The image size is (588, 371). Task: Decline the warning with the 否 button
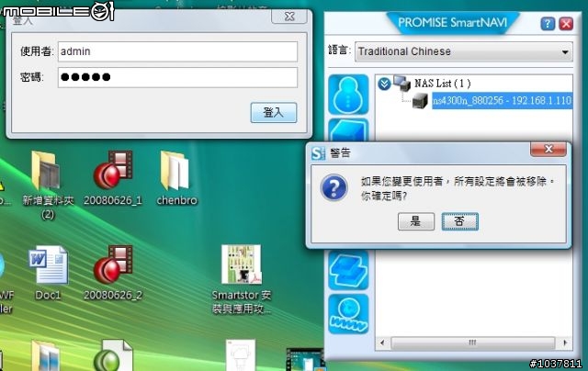(x=459, y=221)
